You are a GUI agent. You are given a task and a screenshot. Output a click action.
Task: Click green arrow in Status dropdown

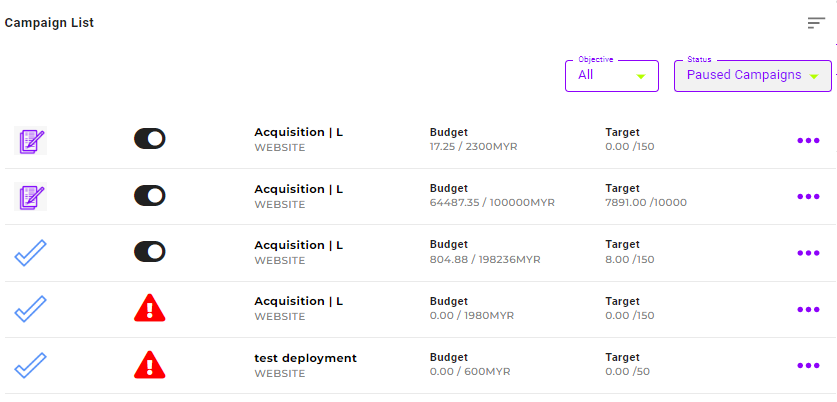814,77
